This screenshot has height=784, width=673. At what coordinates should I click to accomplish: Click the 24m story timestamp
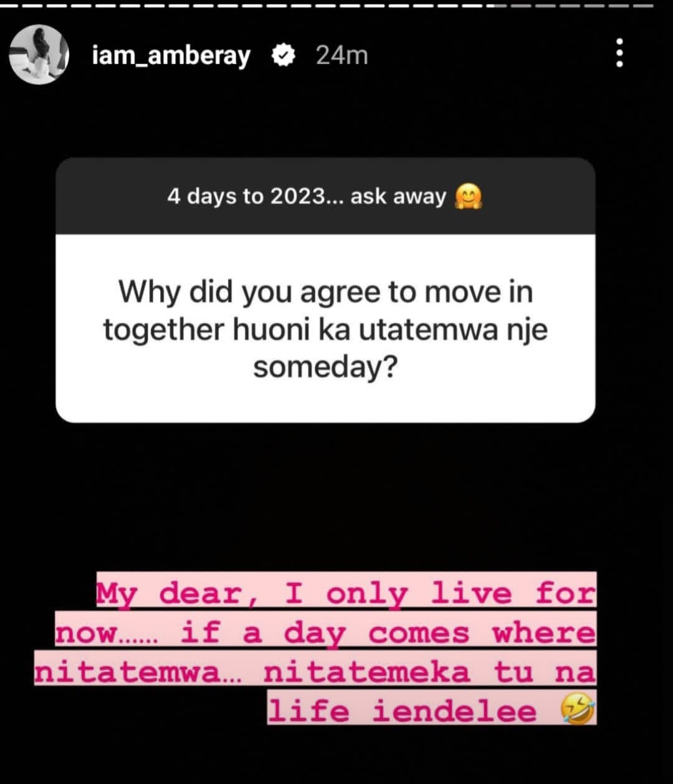click(x=341, y=55)
